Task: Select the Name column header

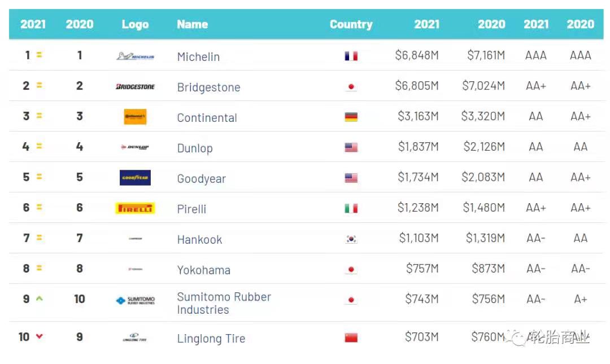Action: [192, 24]
